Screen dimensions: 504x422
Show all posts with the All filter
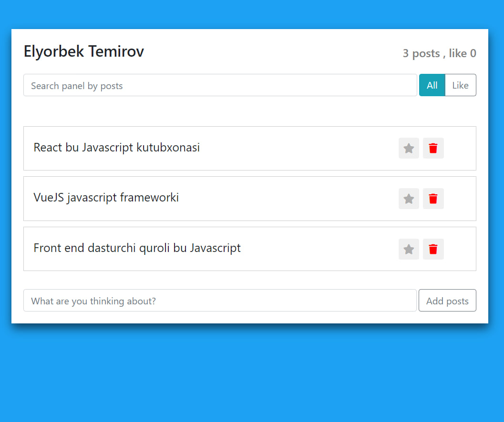432,85
